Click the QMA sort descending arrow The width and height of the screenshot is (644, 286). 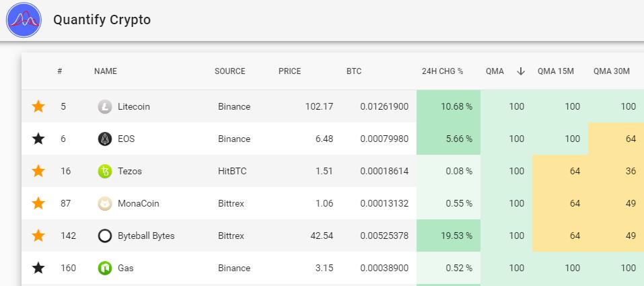(521, 71)
